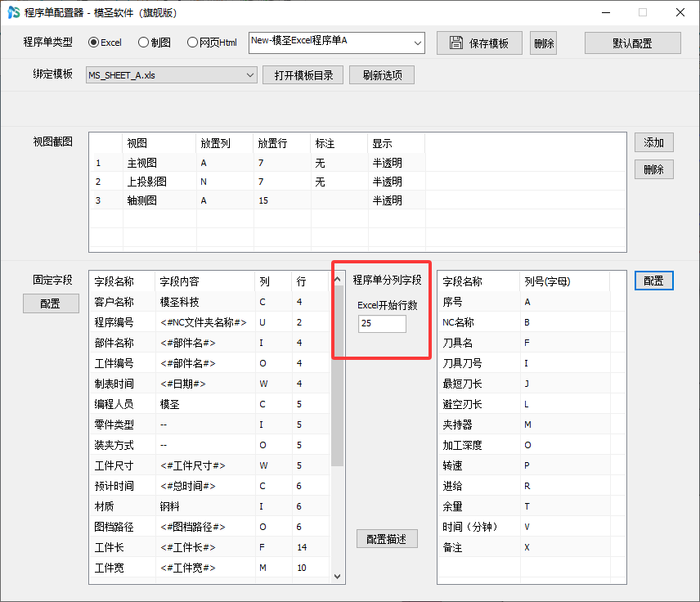Screen dimensions: 700x602
Task: Select the 转速 column field row
Action: (x=532, y=465)
